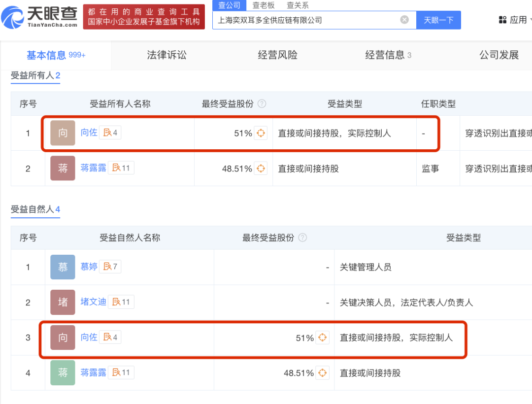
Task: Open the equity penetration icon beside 51% in 受益所有人 table
Action: click(261, 133)
